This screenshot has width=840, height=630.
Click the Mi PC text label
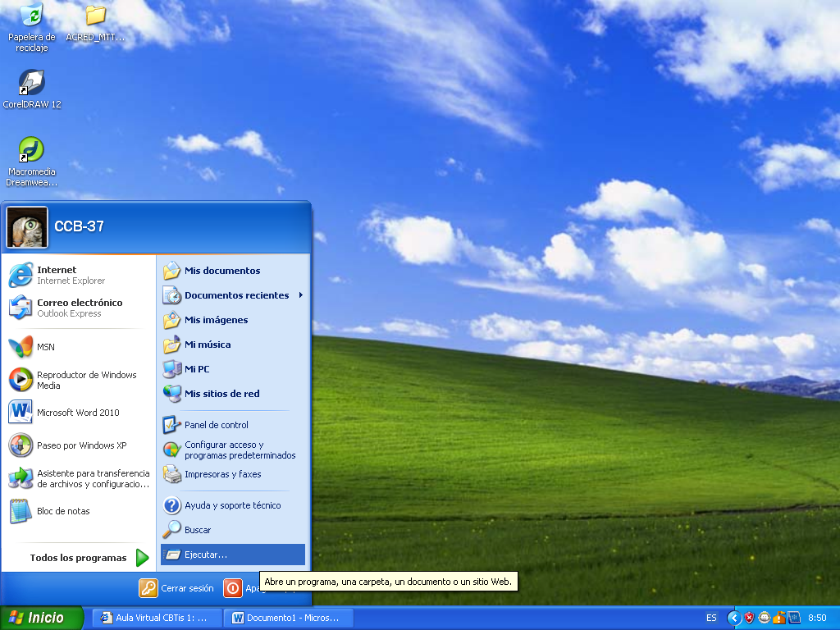click(x=197, y=369)
